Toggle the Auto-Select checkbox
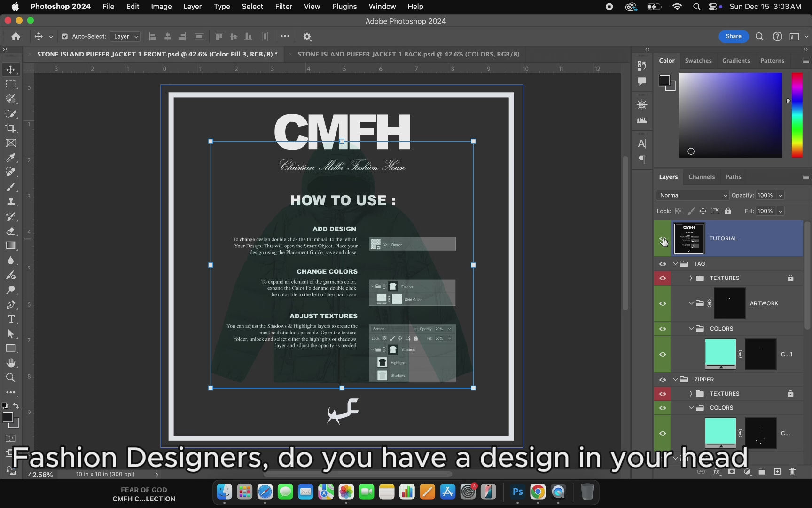The width and height of the screenshot is (812, 508). click(65, 36)
